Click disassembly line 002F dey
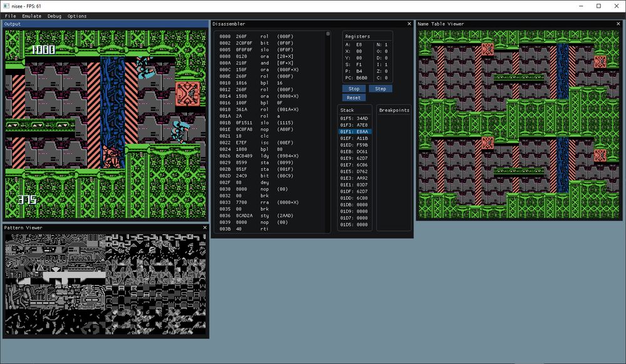Image resolution: width=626 pixels, height=364 pixels. tap(244, 183)
